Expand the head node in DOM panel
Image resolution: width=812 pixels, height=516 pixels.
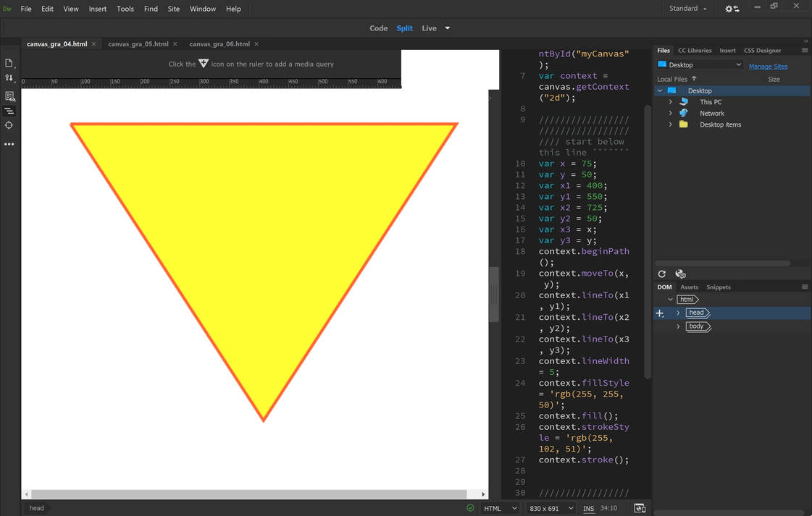point(679,313)
